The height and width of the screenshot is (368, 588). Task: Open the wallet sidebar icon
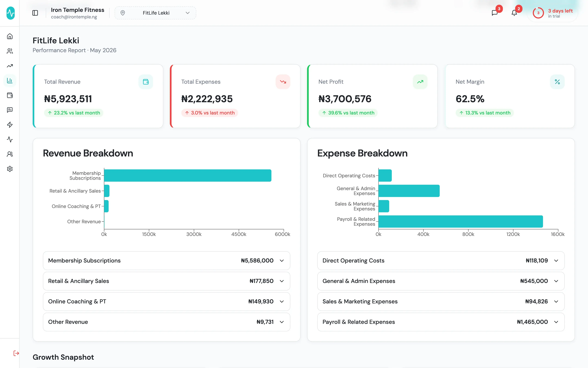[10, 95]
